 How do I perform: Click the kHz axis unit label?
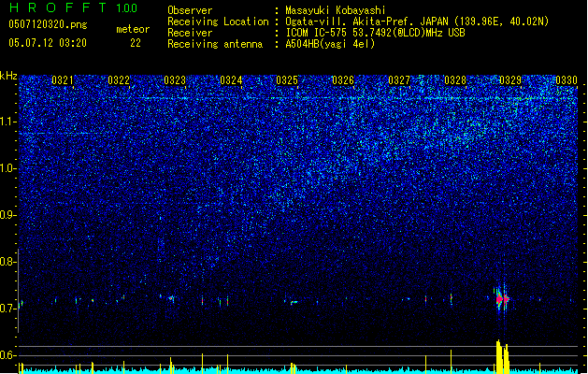8,76
